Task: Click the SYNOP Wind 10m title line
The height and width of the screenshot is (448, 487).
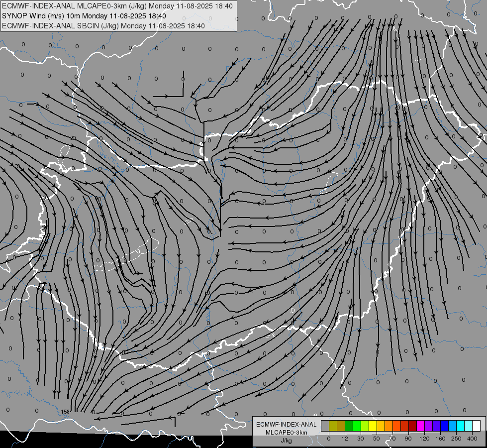Action: pyautogui.click(x=84, y=16)
